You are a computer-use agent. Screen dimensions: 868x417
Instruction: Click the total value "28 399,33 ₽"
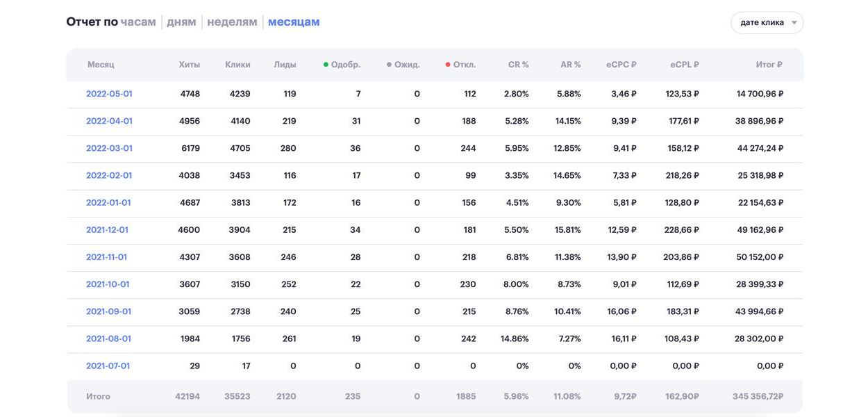pos(760,284)
